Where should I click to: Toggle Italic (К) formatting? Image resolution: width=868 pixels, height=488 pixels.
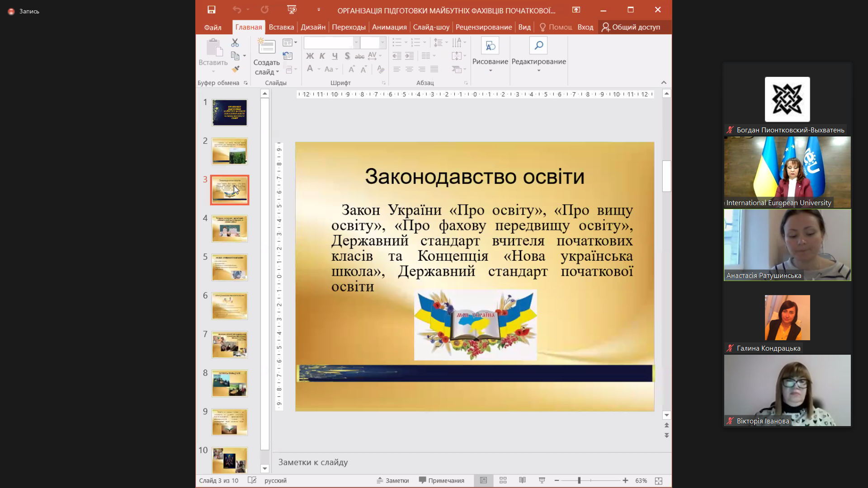tap(322, 56)
